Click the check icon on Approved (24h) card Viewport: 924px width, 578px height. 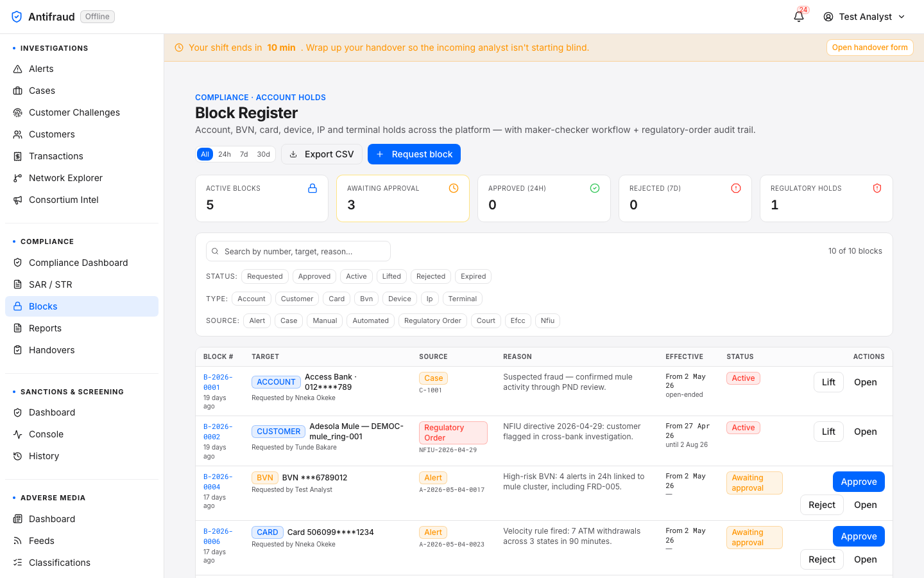[x=595, y=188]
